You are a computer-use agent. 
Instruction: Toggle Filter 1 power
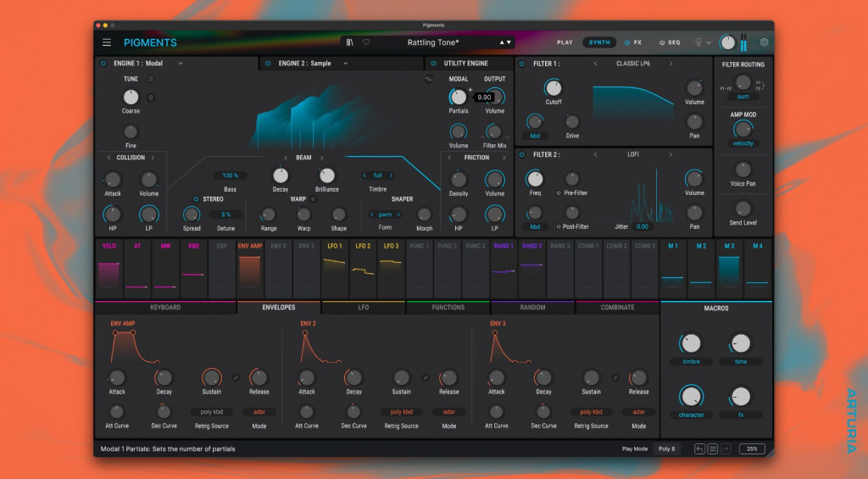coord(522,64)
